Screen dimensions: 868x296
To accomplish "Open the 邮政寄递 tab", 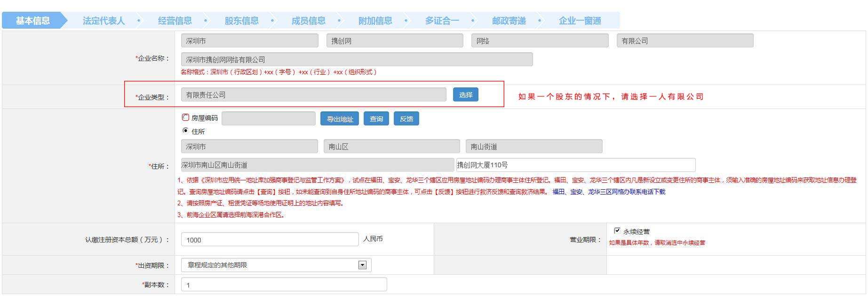I will coord(509,21).
